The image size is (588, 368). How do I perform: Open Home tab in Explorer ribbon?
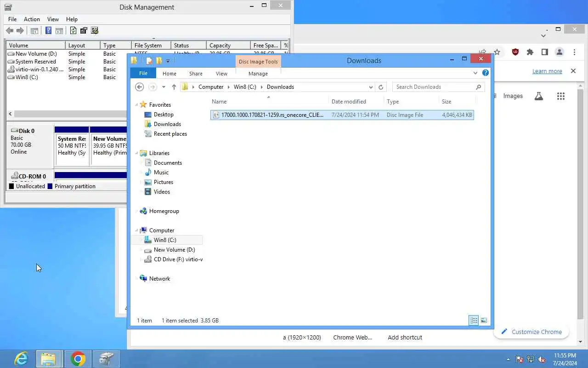pos(170,74)
